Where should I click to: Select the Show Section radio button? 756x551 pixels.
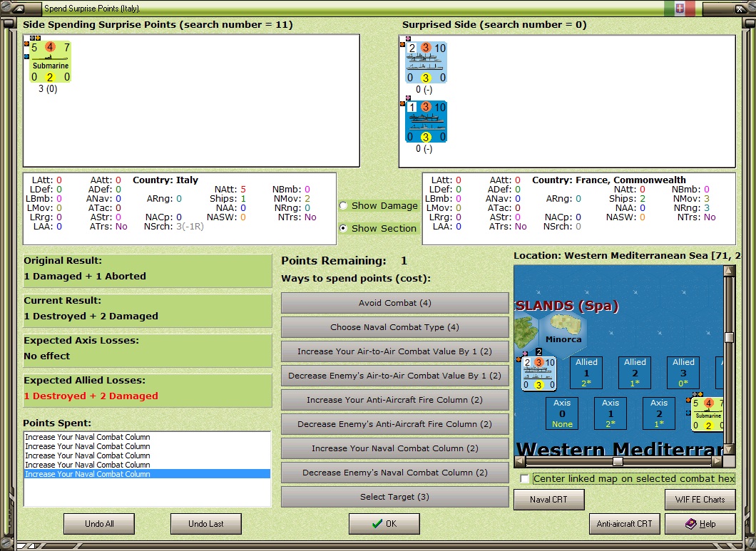click(343, 229)
